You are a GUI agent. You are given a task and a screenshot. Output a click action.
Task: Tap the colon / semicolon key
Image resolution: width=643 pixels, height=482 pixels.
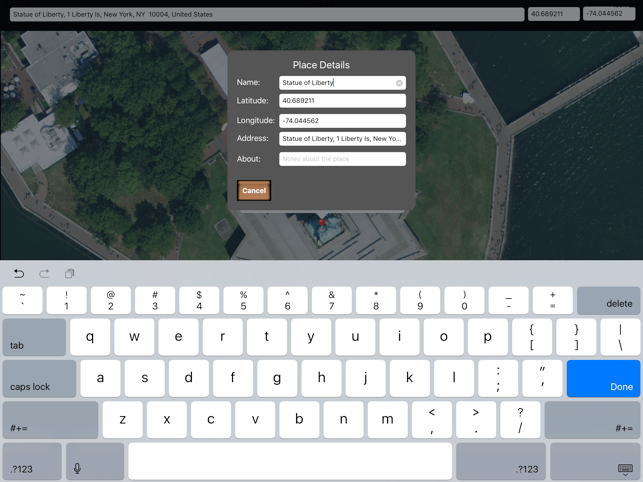pos(498,379)
